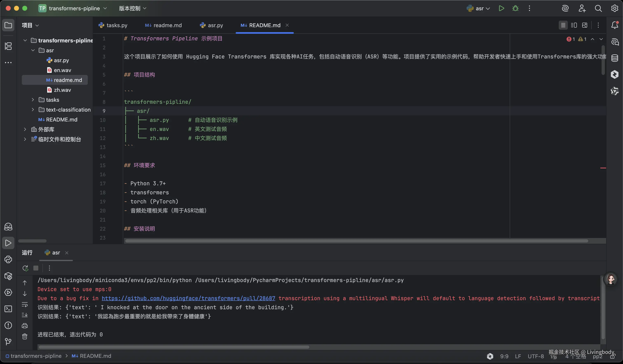This screenshot has width=623, height=364.
Task: Open Search Everywhere magnifier
Action: tap(598, 8)
